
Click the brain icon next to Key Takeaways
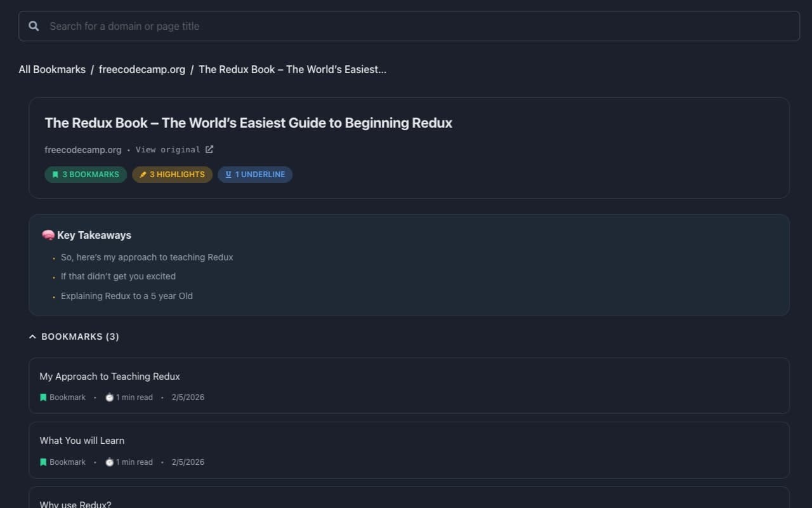coord(48,234)
